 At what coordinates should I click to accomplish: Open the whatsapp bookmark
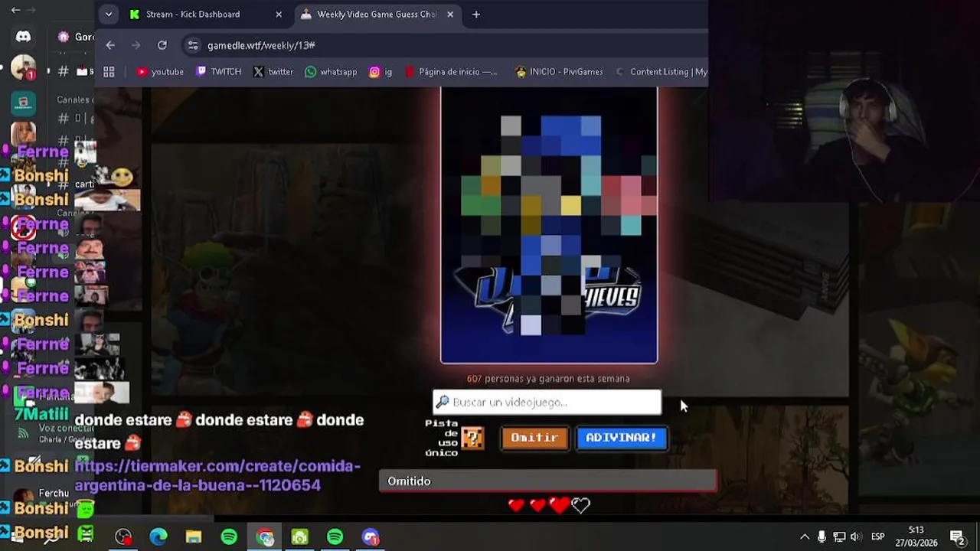tap(331, 72)
